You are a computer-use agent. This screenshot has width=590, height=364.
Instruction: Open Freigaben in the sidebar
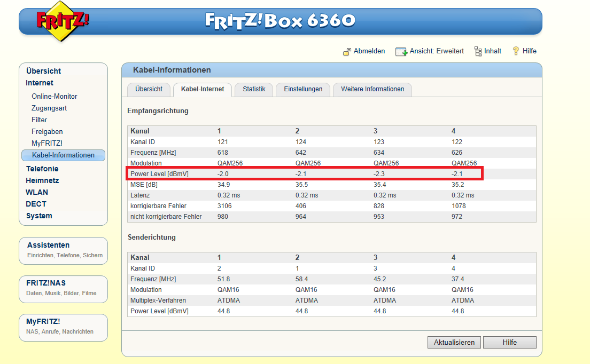coord(47,131)
